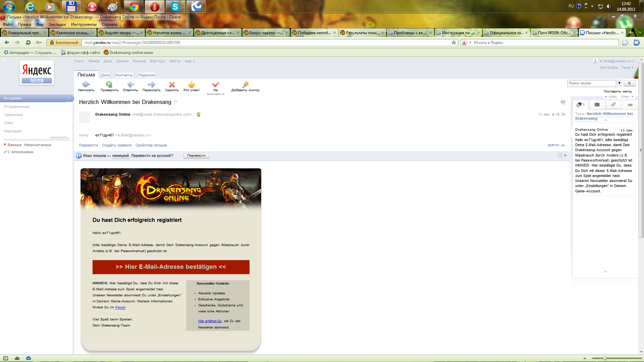This screenshot has height=362, width=644.
Task: Expand the side panel thread with the down arrow
Action: tap(605, 272)
